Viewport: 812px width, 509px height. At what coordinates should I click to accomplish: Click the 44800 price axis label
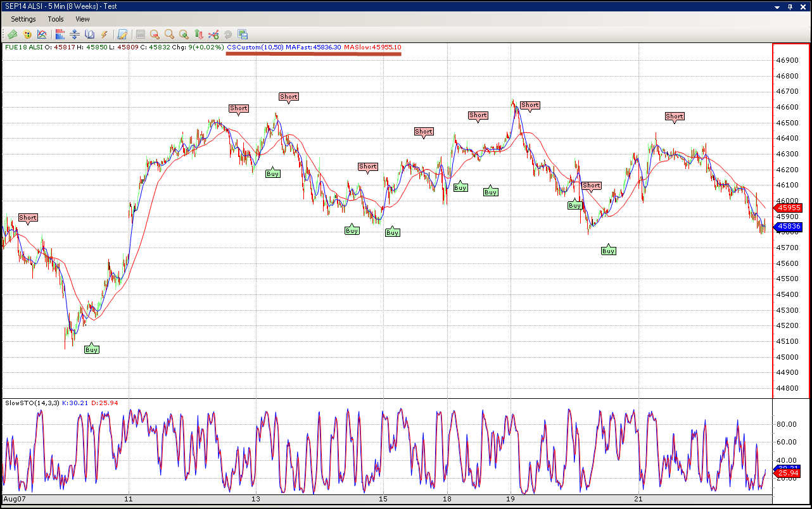787,387
